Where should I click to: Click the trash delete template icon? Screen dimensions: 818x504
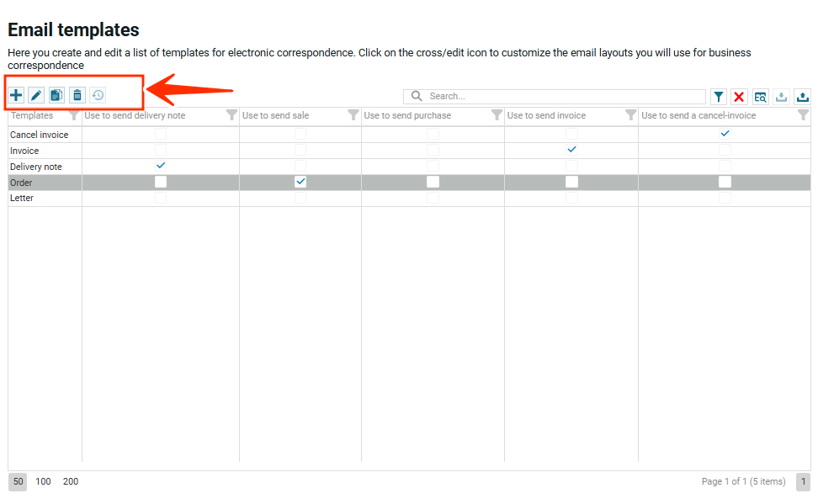[x=77, y=95]
